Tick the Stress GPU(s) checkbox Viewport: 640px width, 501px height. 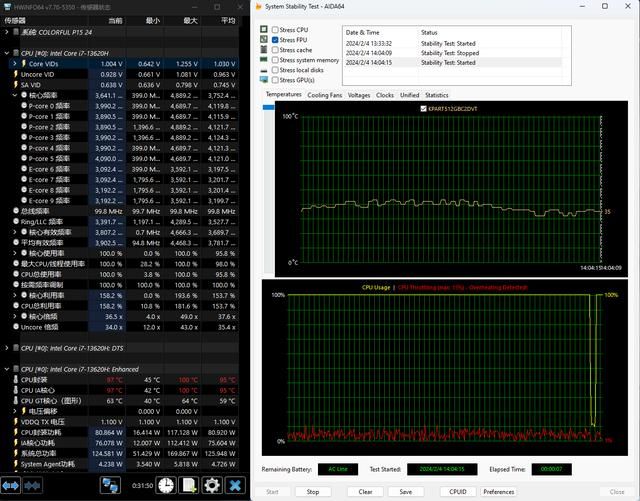pos(275,79)
